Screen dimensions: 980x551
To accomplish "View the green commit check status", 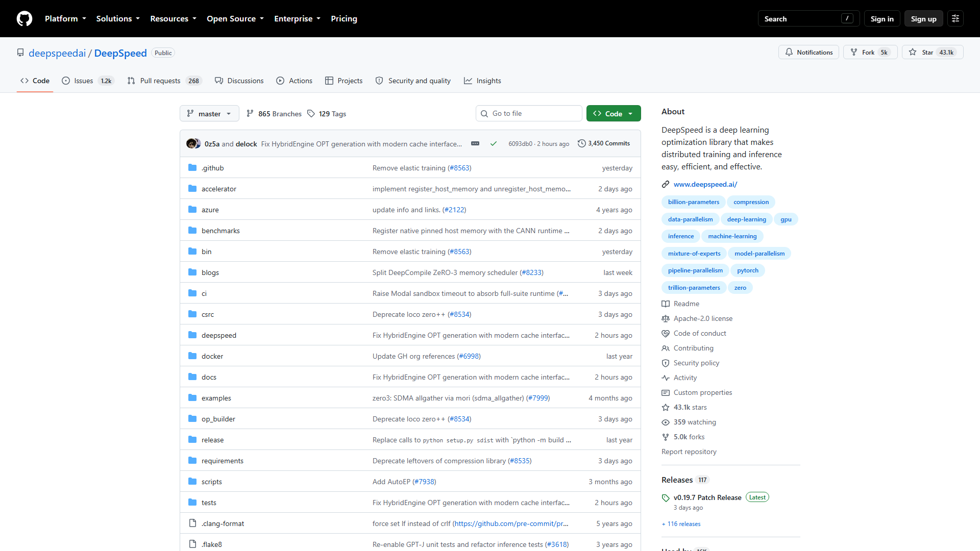I will [494, 144].
